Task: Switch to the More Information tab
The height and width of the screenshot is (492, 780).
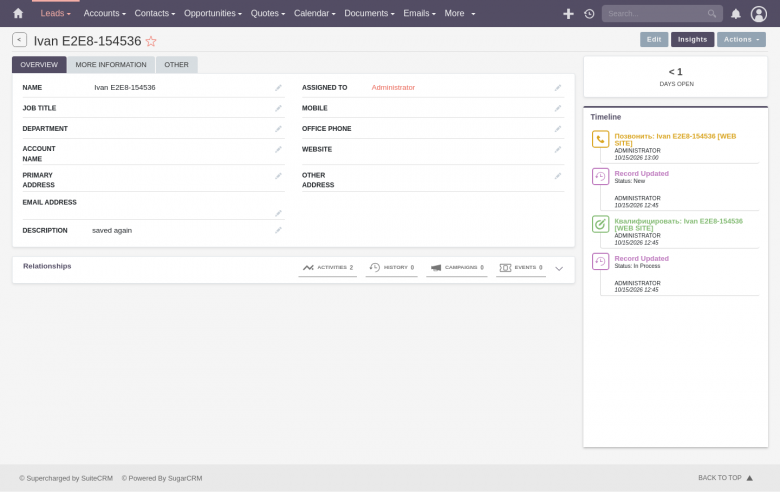Action: [111, 65]
